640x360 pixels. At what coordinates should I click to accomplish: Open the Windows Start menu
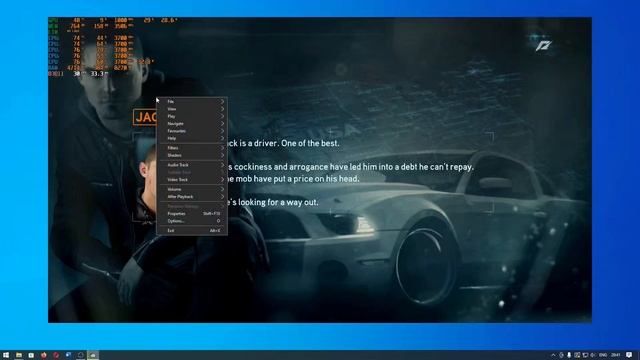6,355
